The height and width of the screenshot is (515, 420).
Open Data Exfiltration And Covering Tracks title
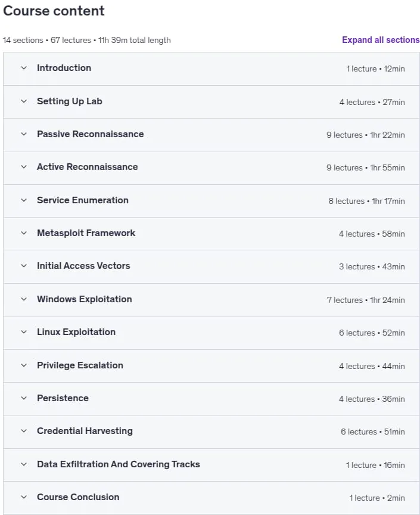pyautogui.click(x=118, y=464)
